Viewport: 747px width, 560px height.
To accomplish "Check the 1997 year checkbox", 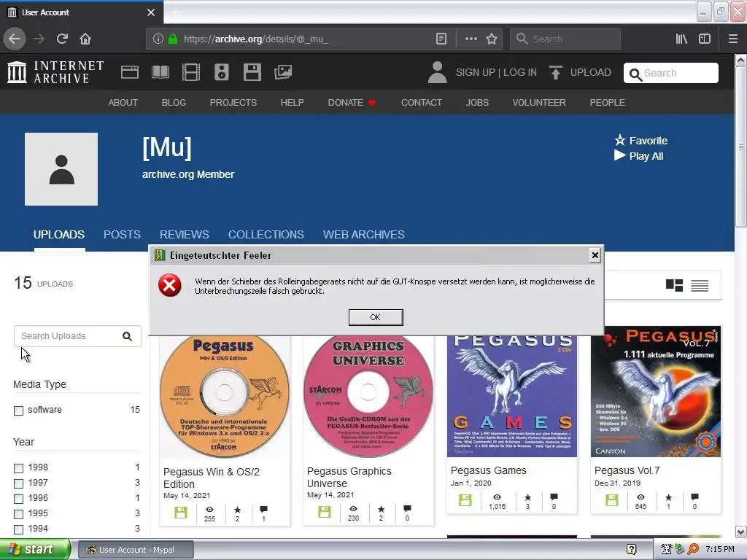I will coord(18,483).
